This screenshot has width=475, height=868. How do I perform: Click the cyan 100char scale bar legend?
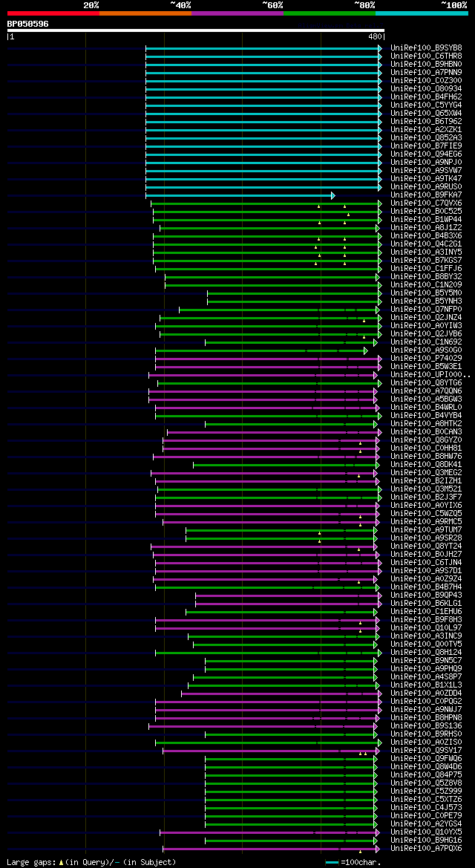click(332, 863)
